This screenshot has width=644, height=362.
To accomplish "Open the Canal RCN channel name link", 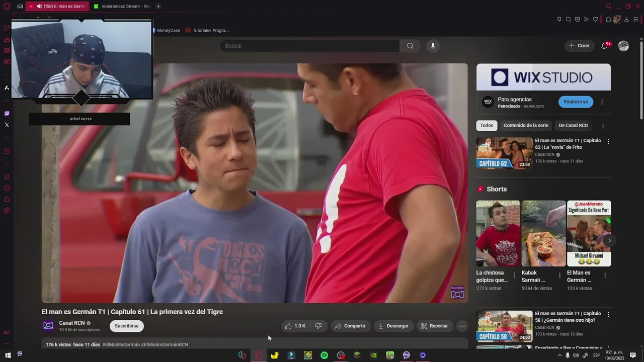I will tap(71, 323).
